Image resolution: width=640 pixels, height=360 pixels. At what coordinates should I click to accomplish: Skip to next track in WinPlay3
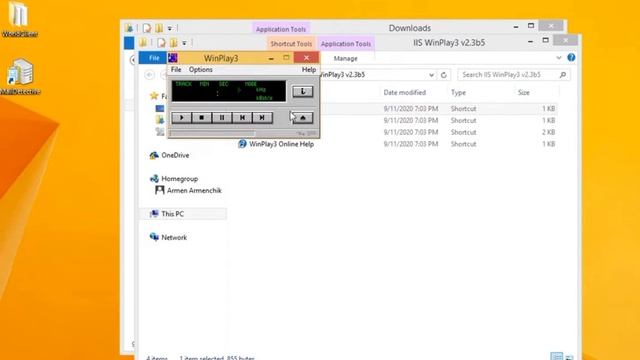coord(262,118)
